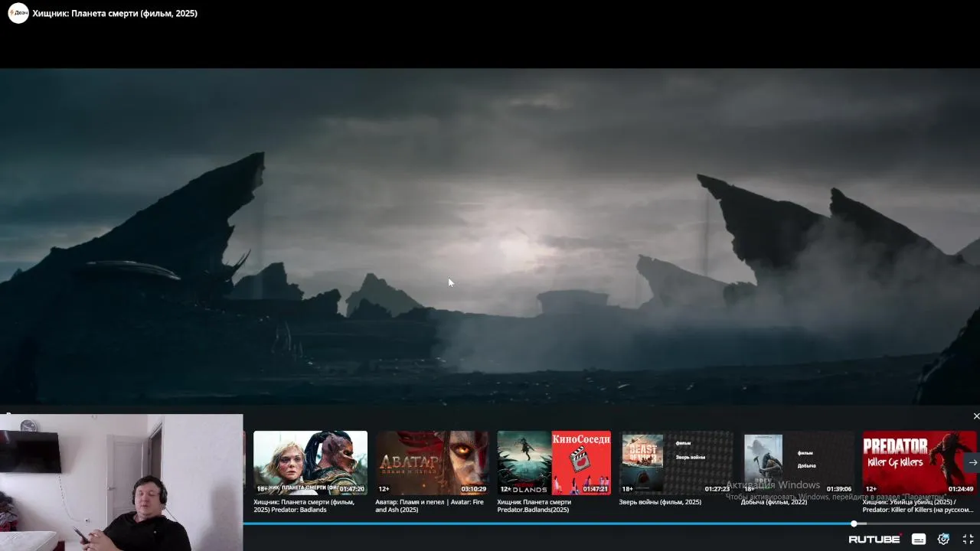
Task: Click title 'Хищник Планета смерти Predator.Badlands(2025)'
Action: pyautogui.click(x=534, y=506)
